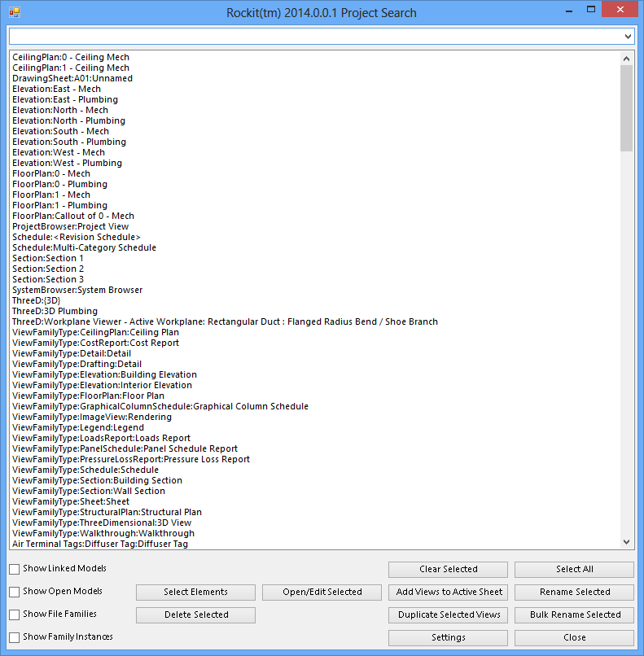Click the Delete Selected button
644x656 pixels.
pyautogui.click(x=195, y=615)
